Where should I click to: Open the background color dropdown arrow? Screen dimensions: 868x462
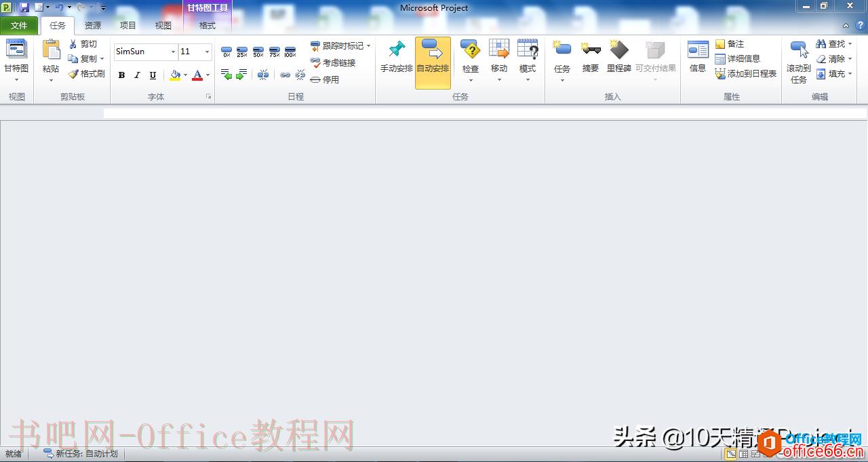tap(185, 75)
